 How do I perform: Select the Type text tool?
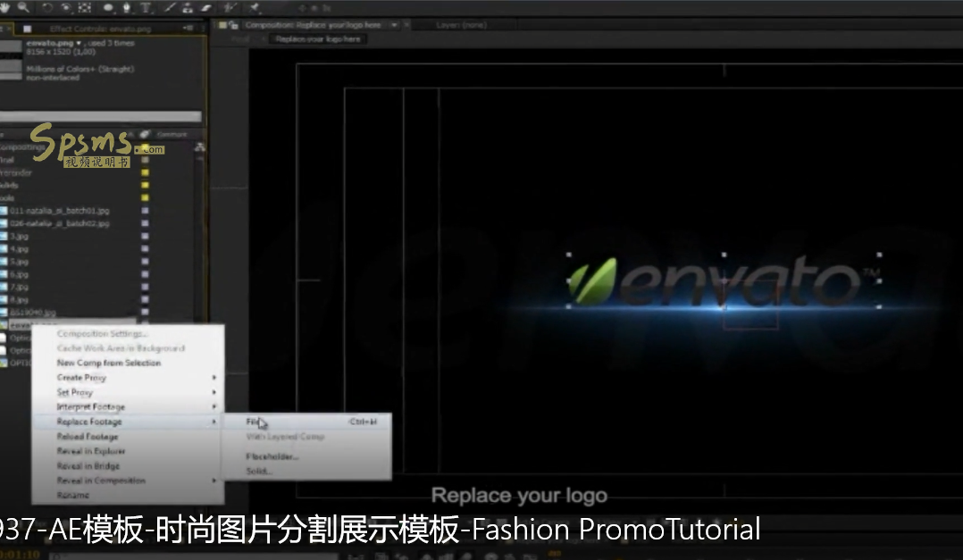click(x=147, y=8)
